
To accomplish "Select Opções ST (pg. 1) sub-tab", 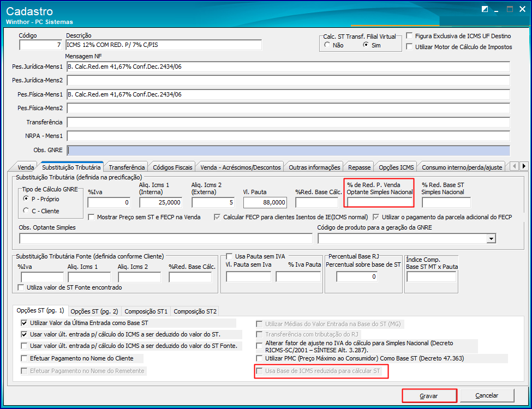I will (40, 310).
